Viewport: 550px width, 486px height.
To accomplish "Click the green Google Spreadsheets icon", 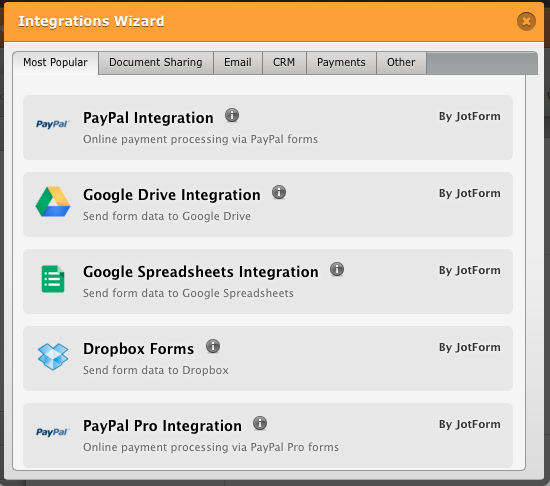I will (x=53, y=279).
